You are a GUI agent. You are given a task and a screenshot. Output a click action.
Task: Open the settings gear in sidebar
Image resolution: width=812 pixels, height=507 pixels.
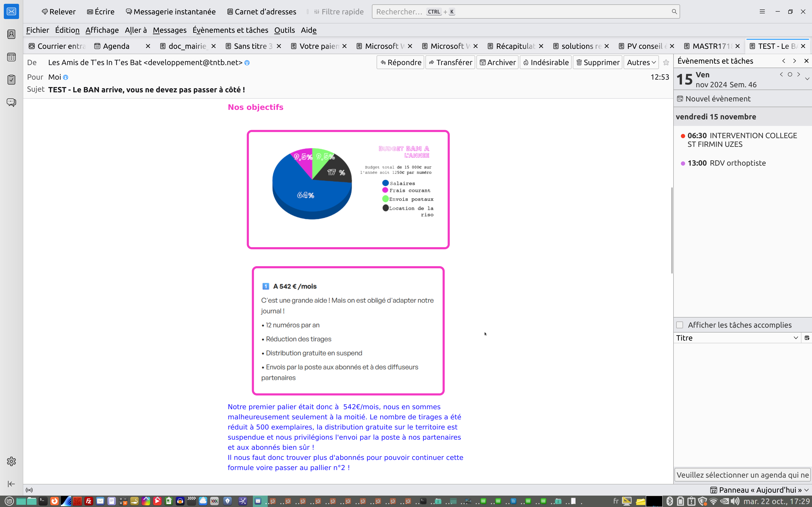(x=11, y=461)
